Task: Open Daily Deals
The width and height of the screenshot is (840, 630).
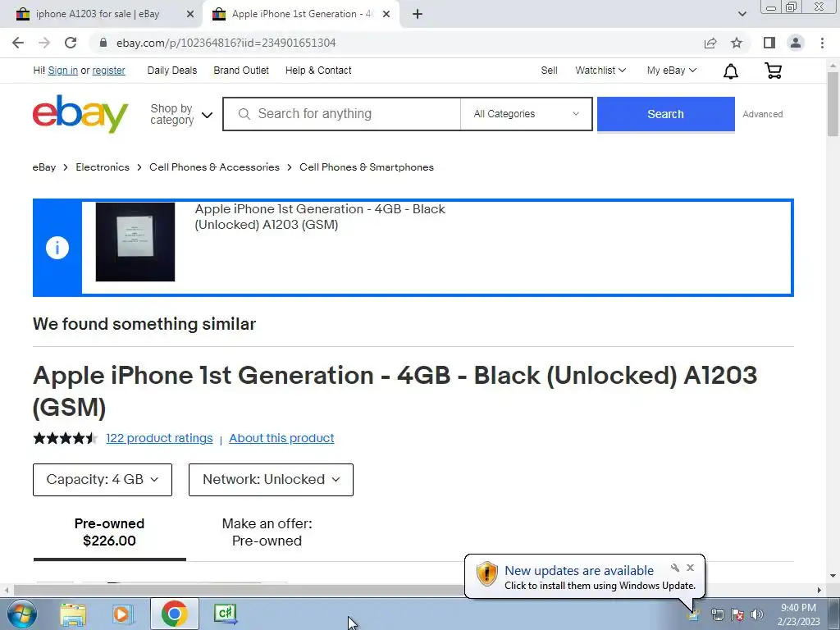Action: 172,71
